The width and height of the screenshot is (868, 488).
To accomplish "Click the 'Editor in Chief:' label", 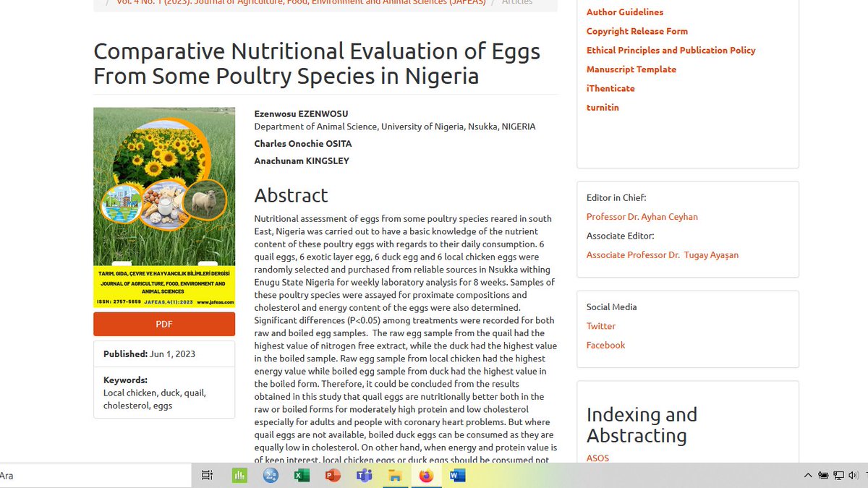I will click(616, 197).
